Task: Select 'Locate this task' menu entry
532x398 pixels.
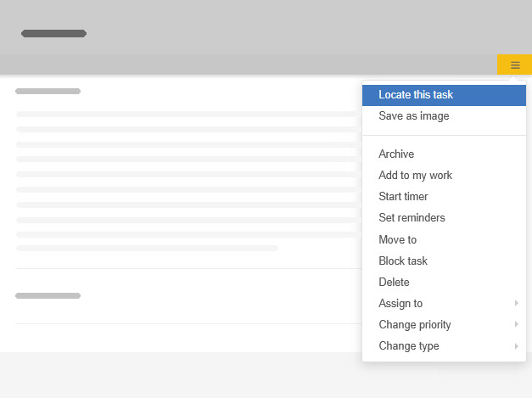Action: click(416, 95)
